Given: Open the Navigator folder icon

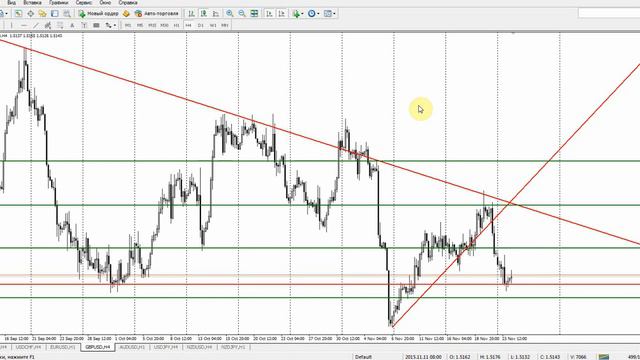Looking at the screenshot, I should [x=42, y=13].
